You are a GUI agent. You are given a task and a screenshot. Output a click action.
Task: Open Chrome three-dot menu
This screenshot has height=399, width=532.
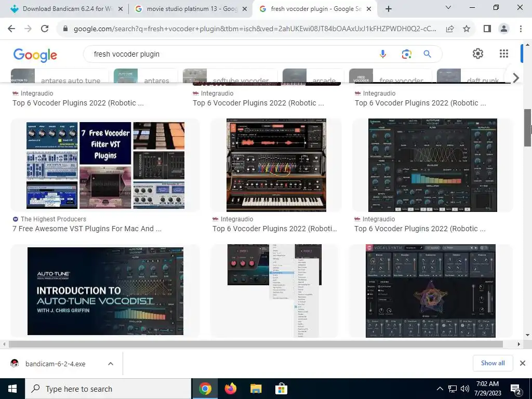[x=521, y=29]
